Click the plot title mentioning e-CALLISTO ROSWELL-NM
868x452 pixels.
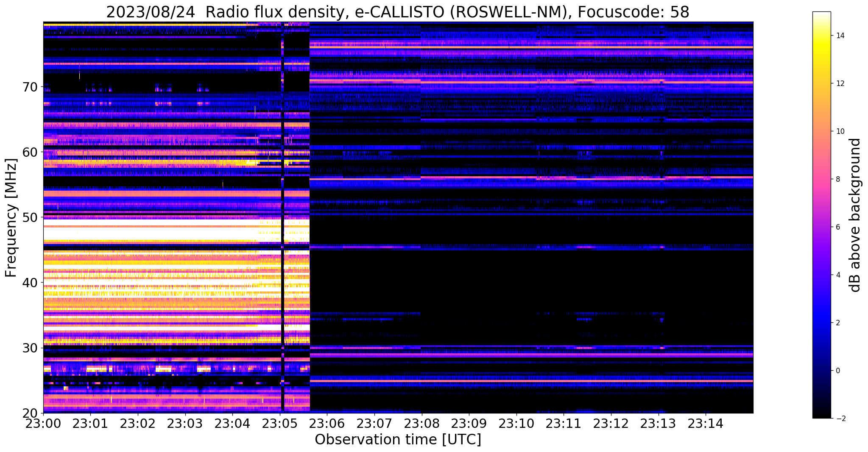398,12
